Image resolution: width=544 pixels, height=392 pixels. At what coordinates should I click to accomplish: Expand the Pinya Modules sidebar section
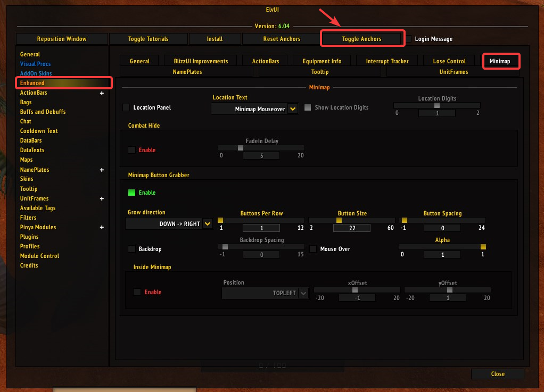point(102,227)
